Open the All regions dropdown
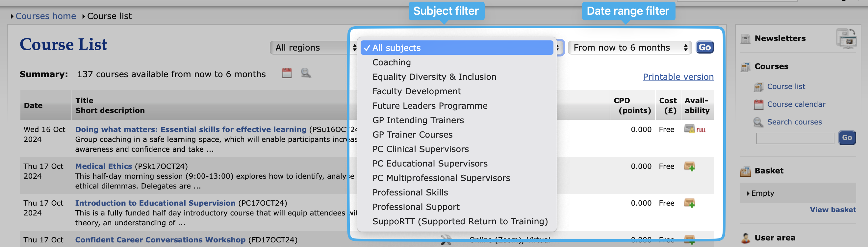This screenshot has width=868, height=247. pos(314,47)
